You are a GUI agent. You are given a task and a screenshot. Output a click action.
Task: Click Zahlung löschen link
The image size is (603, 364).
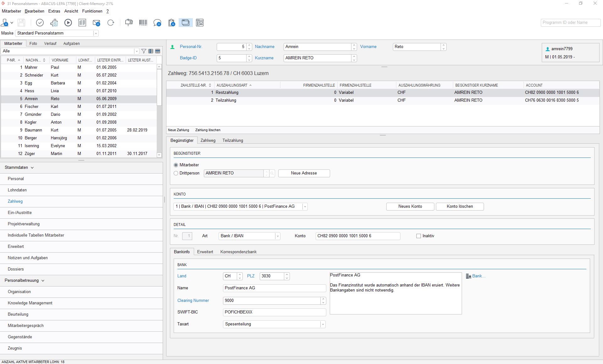[208, 130]
